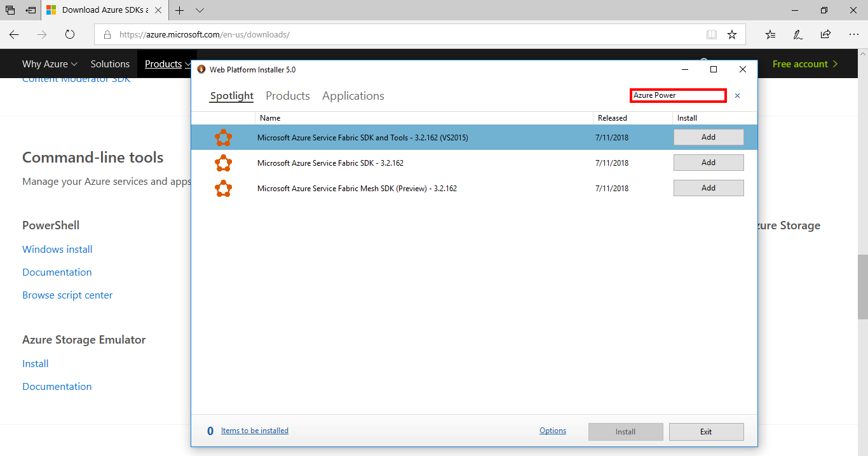The image size is (868, 456).
Task: Select the Download Azure SDKs browser tab
Action: click(x=105, y=10)
